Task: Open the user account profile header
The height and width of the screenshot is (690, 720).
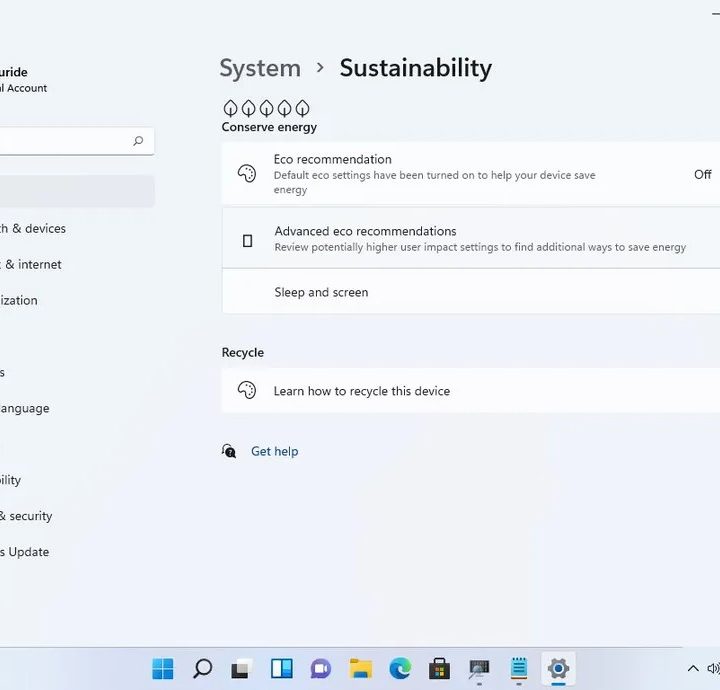Action: pos(23,79)
